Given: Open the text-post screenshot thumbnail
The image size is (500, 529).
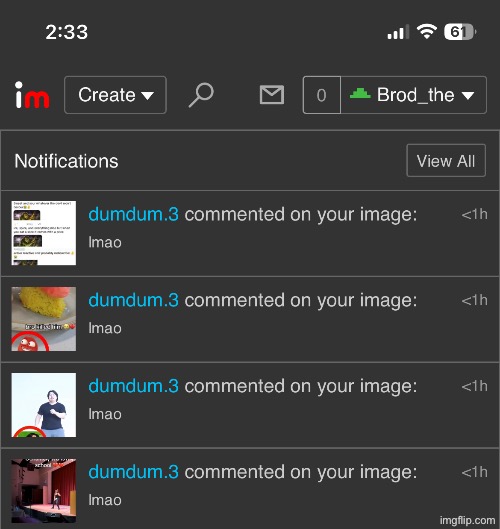Looking at the screenshot, I should click(44, 233).
